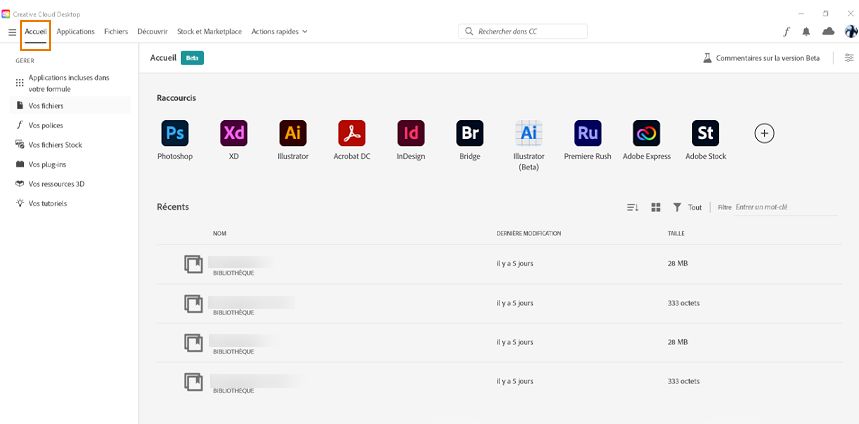Select the Accueil tab
This screenshot has height=424, width=859.
36,32
